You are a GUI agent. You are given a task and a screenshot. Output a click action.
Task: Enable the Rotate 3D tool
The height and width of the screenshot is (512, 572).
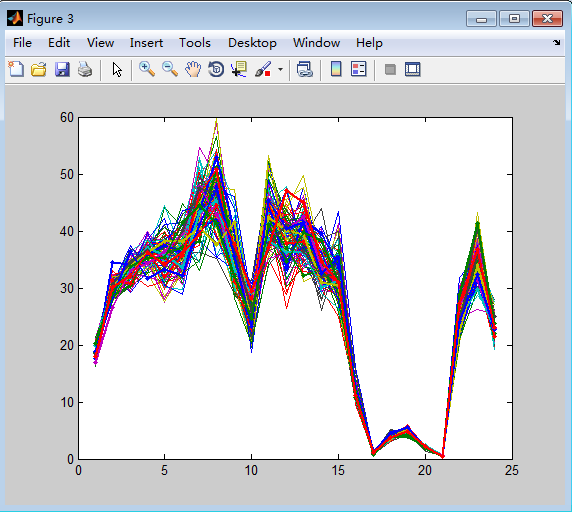(216, 69)
